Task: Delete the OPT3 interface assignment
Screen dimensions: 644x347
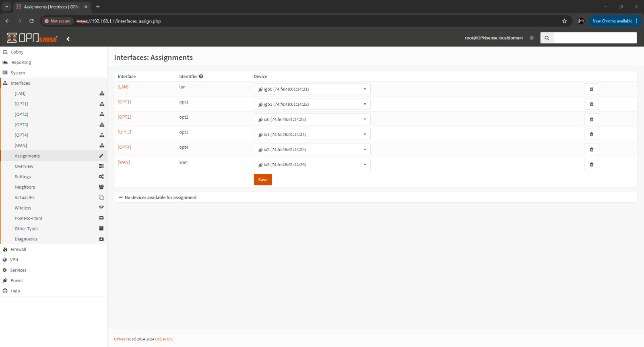Action: 591,134
